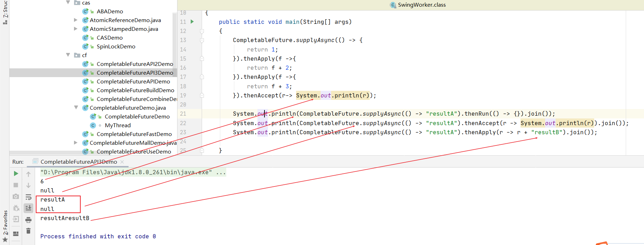
Task: Click the bug Attach Debugger icon
Action: coord(16,208)
